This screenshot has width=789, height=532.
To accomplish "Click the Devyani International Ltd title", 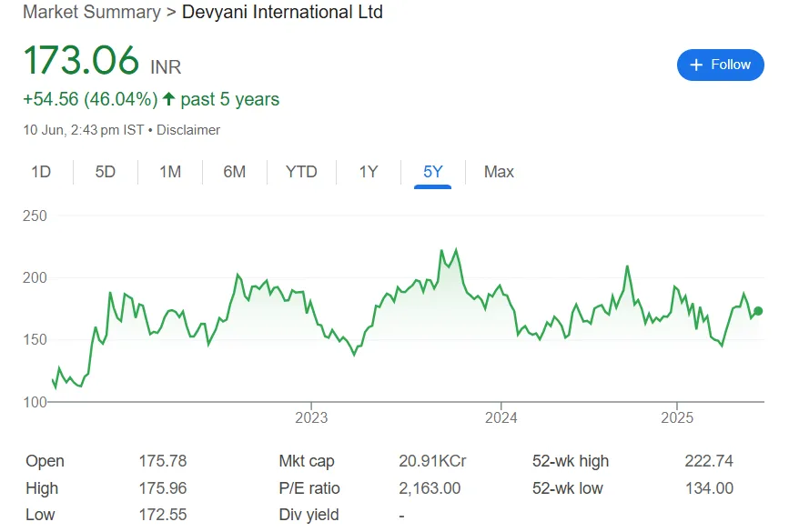I will tap(282, 12).
